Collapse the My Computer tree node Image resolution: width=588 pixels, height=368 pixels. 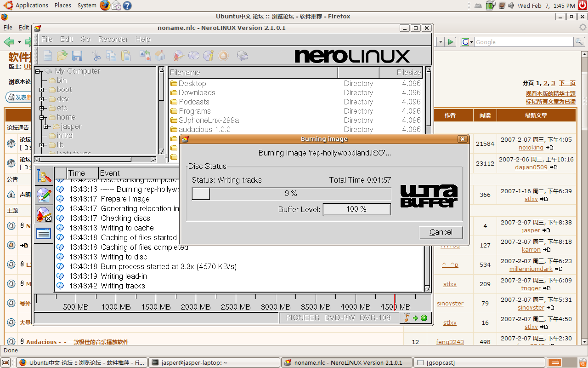point(38,71)
